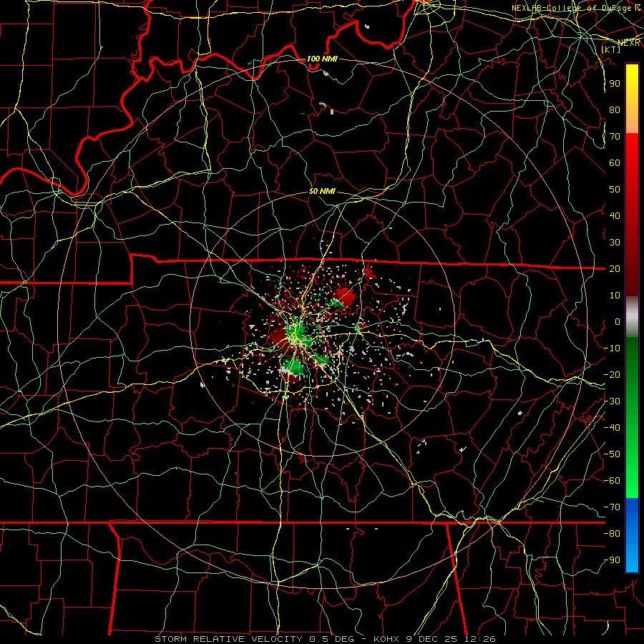Click the 90 value on velocity scale
This screenshot has width=644, height=644.
615,84
